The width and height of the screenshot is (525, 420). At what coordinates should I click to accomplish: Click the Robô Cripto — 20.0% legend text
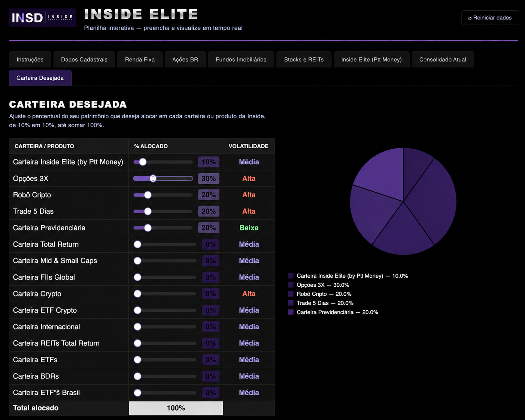[x=324, y=294]
